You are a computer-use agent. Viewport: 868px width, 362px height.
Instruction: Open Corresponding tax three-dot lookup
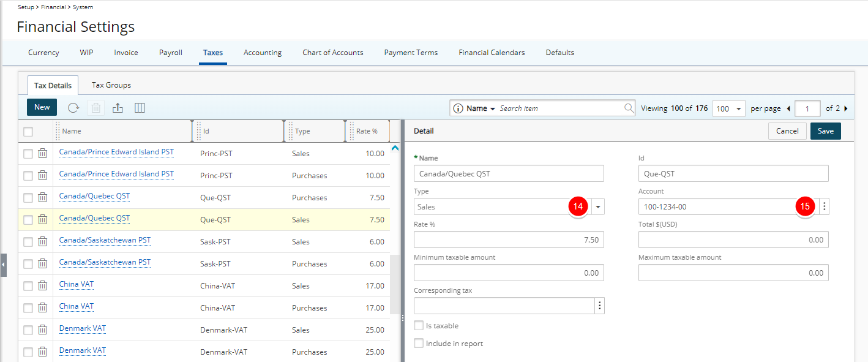coord(600,306)
